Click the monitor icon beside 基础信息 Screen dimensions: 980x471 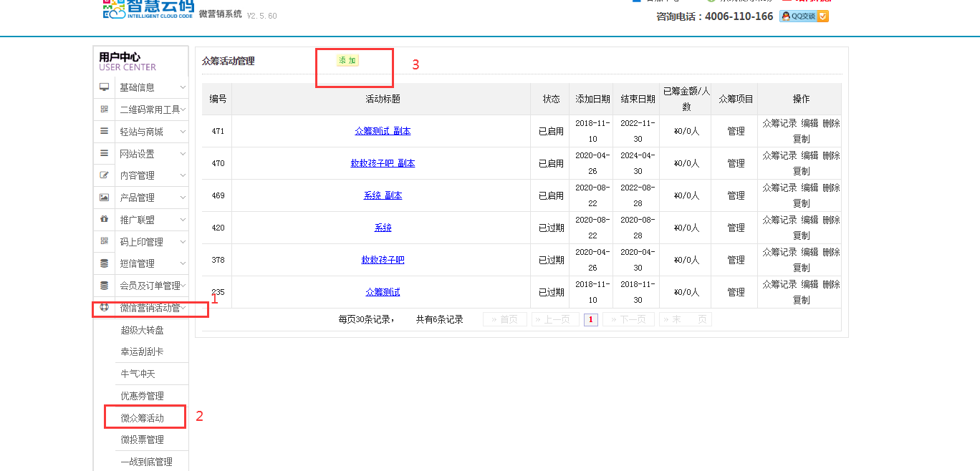click(105, 87)
